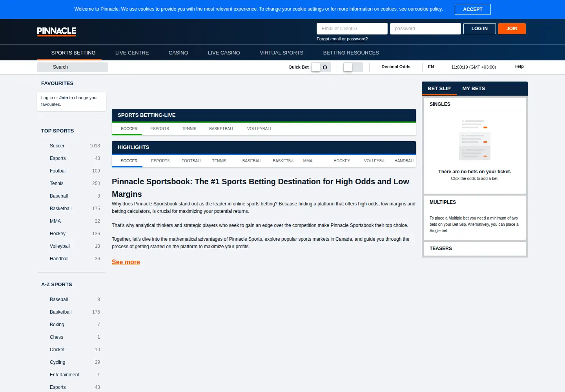This screenshot has width=565, height=392.
Task: Focus the Email or ClientID field
Action: click(x=352, y=29)
